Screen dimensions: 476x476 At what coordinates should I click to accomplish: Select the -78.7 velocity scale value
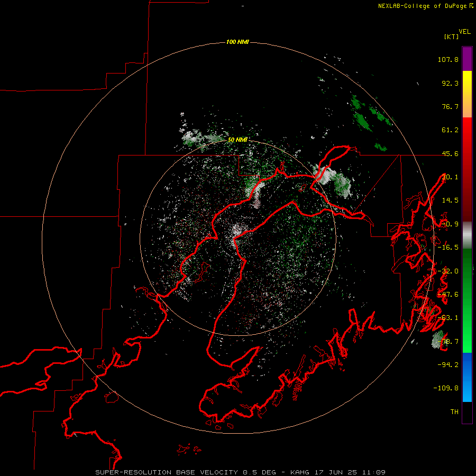pyautogui.click(x=448, y=342)
